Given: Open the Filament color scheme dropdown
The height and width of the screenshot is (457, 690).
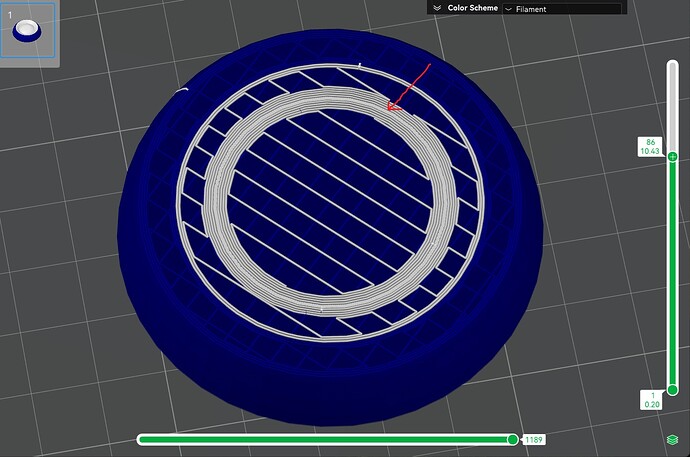Looking at the screenshot, I should tap(562, 9).
